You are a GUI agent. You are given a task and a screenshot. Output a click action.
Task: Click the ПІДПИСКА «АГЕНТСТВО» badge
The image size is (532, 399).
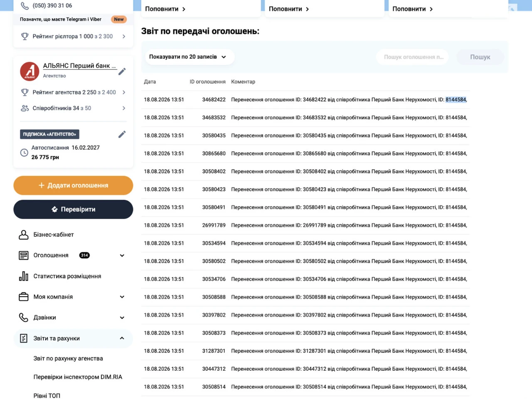49,134
